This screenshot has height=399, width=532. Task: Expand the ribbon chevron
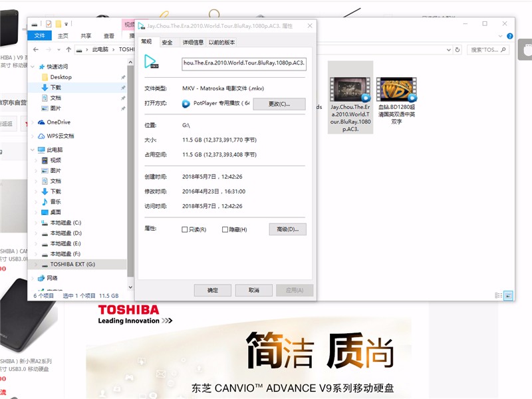[500, 36]
